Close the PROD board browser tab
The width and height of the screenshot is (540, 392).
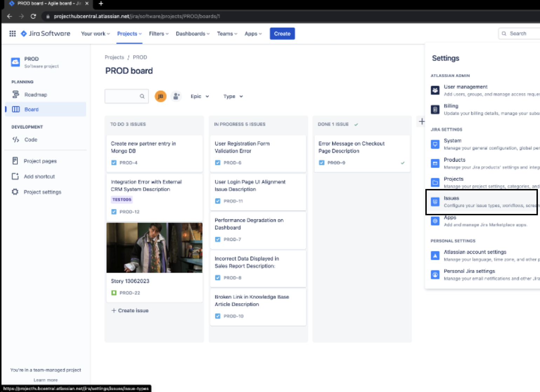(x=87, y=4)
